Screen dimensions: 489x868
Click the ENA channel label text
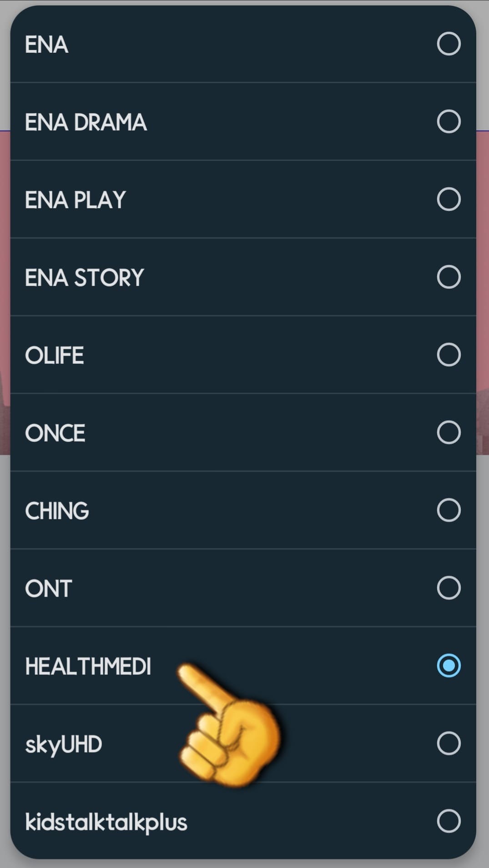(x=46, y=44)
